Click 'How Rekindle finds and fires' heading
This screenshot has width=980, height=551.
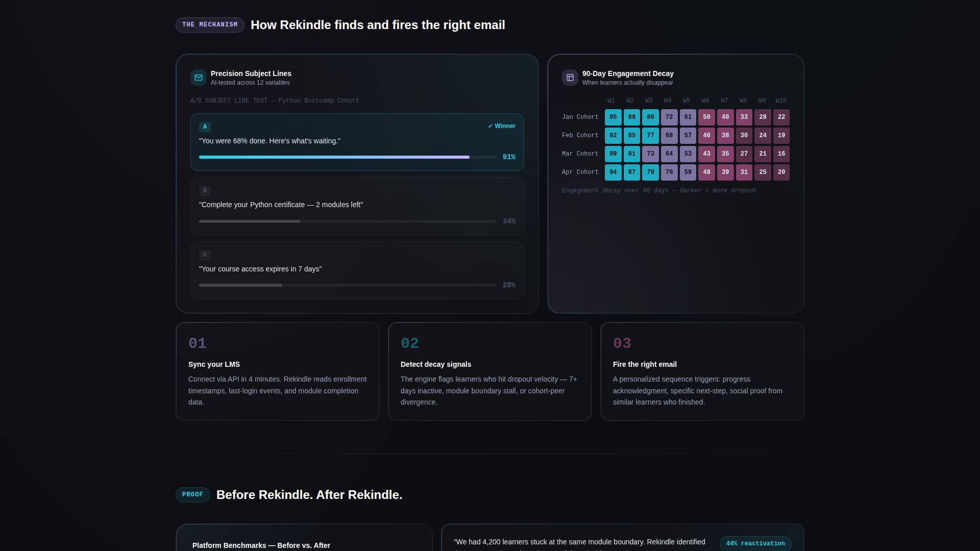tap(378, 25)
